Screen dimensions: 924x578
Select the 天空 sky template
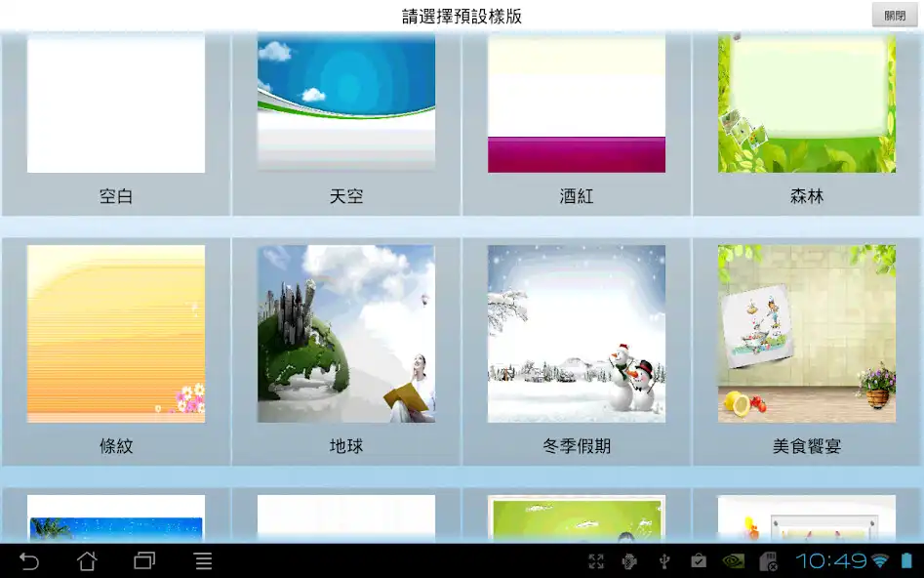[x=345, y=103]
